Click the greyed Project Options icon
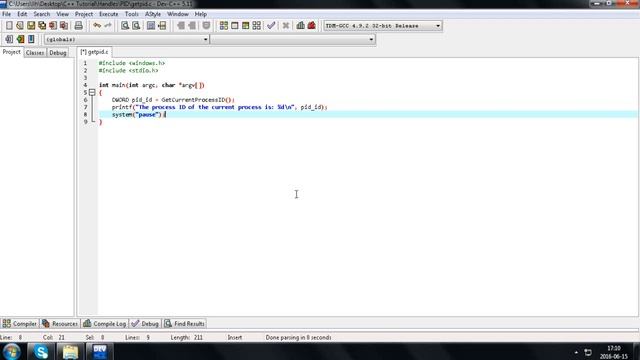640x360 pixels. click(x=207, y=26)
